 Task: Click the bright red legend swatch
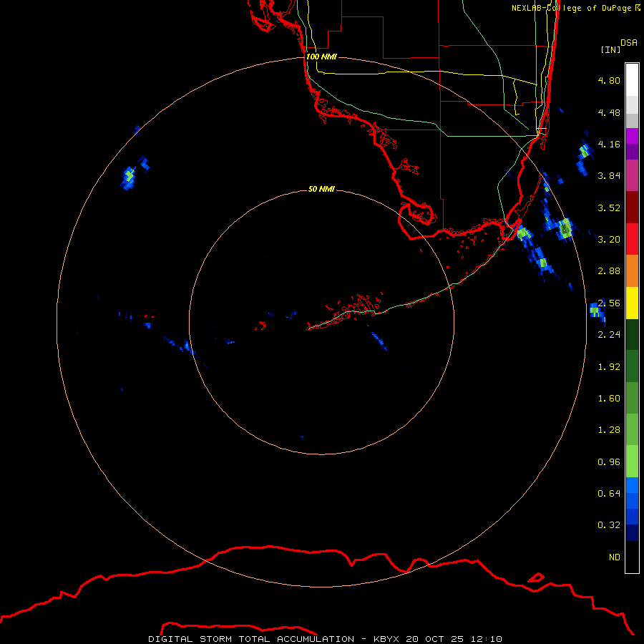(632, 239)
